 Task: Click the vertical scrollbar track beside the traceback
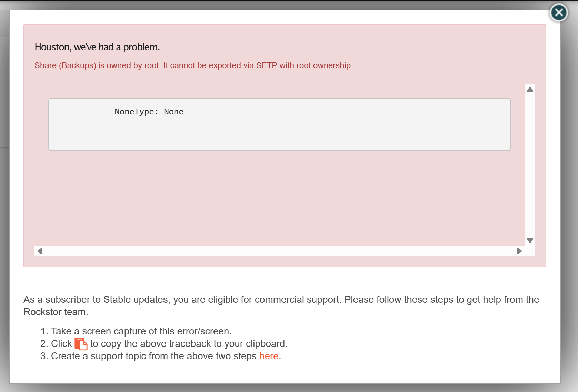[530, 165]
